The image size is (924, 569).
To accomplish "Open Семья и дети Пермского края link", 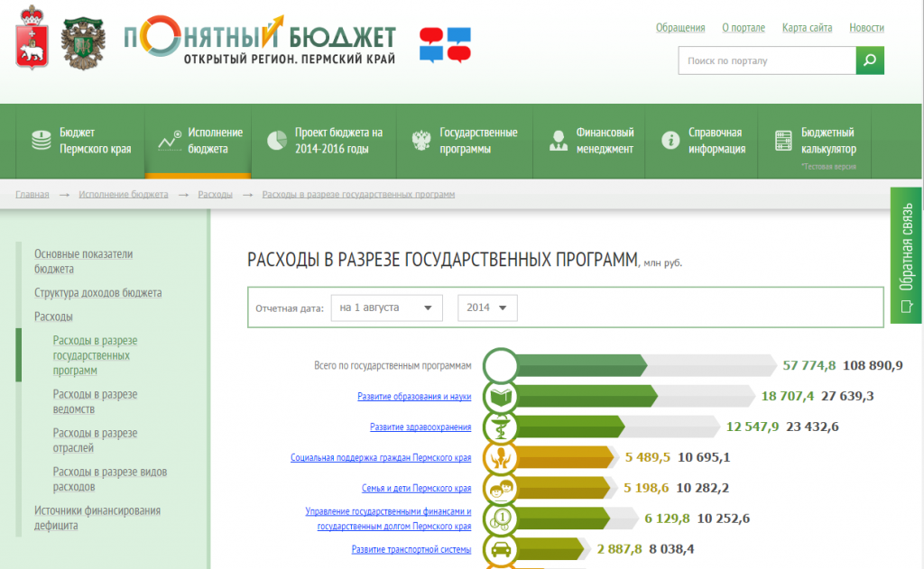I will [417, 489].
